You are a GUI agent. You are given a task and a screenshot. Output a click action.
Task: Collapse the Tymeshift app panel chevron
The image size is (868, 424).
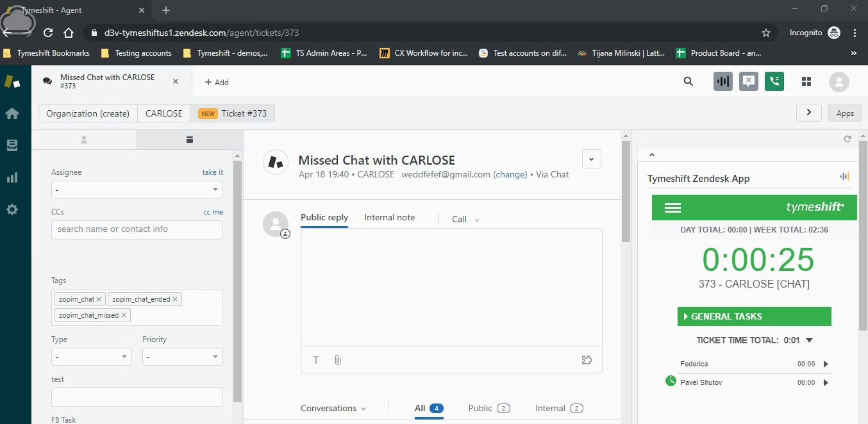point(652,154)
